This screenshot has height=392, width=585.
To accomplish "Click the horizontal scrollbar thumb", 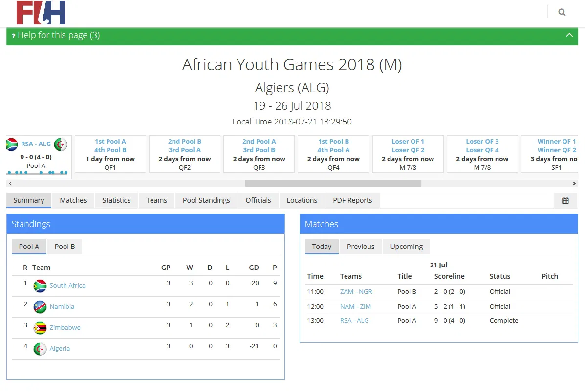I will pos(333,184).
